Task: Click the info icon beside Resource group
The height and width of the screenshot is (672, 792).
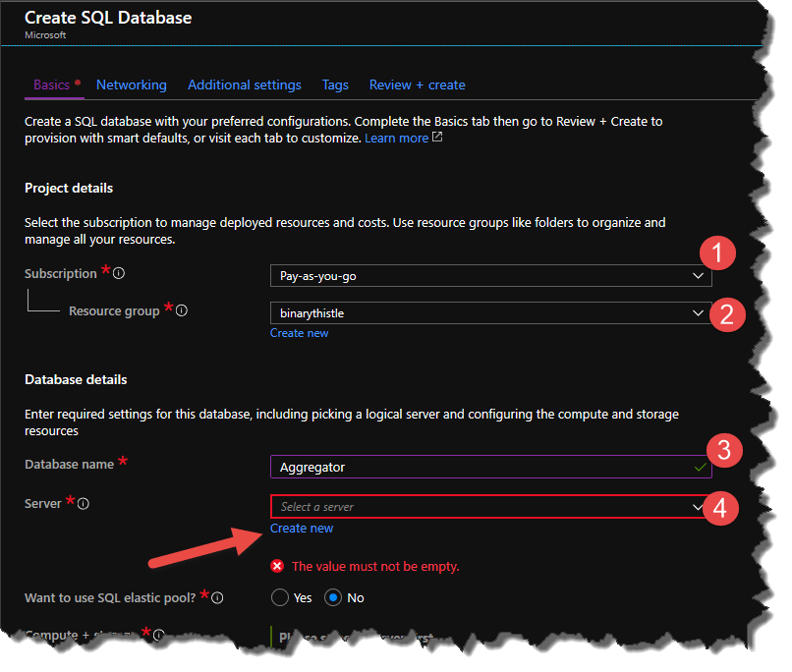Action: coord(183,310)
